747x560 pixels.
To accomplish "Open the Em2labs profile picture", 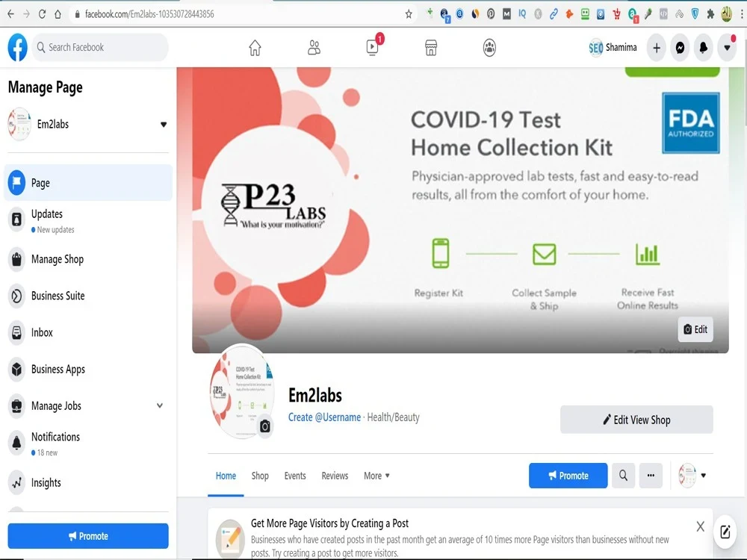I will tap(243, 391).
